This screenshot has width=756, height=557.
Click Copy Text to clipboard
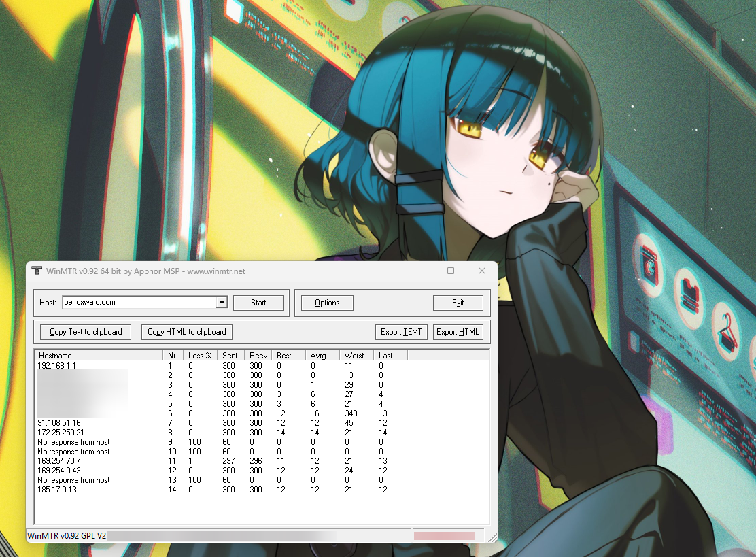pos(86,333)
